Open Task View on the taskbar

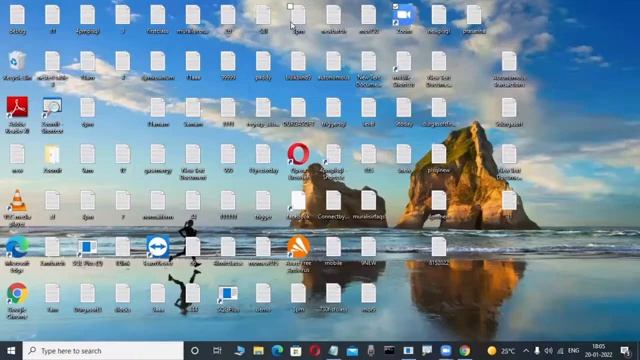point(217,351)
